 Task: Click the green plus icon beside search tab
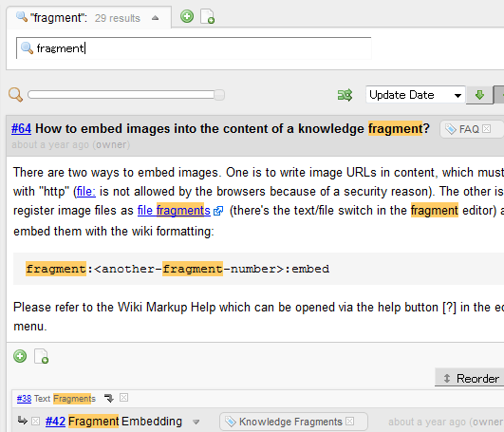tap(187, 16)
